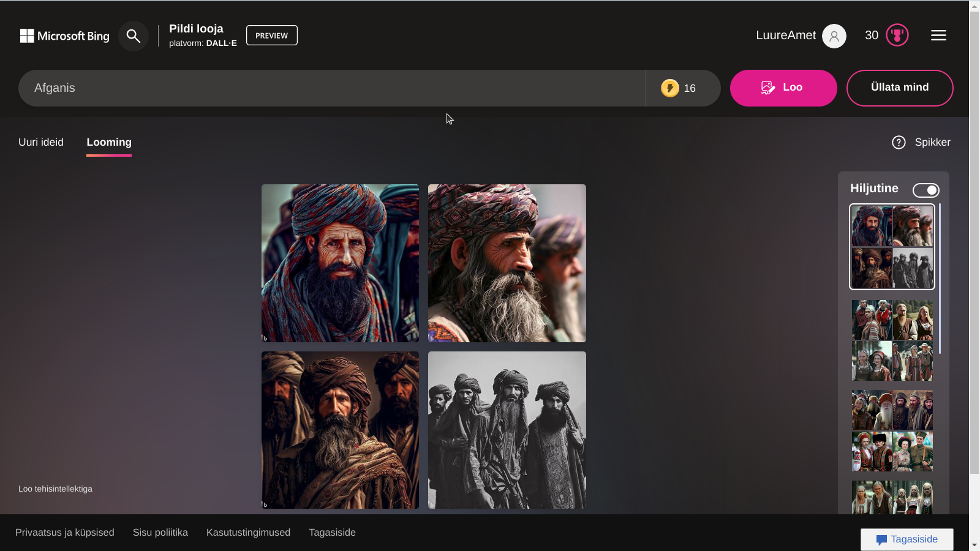This screenshot has width=980, height=551.
Task: Click the rewards trophy icon
Action: pyautogui.click(x=897, y=36)
